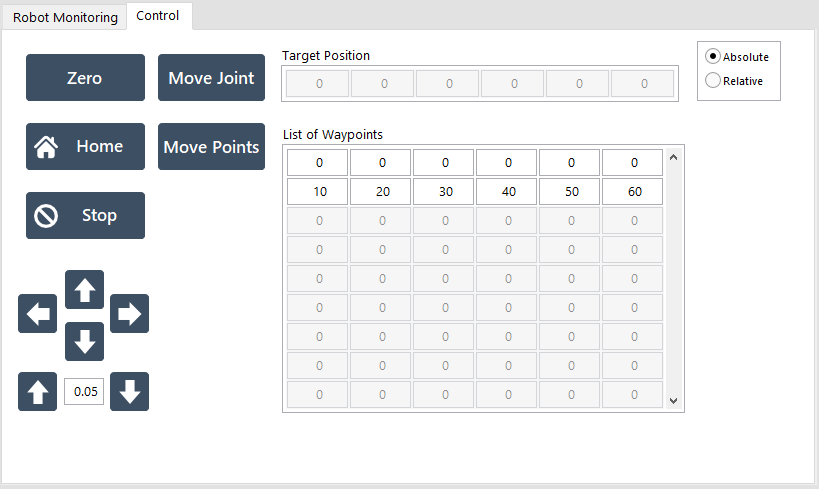
Task: Click the Move Points button
Action: 212,146
